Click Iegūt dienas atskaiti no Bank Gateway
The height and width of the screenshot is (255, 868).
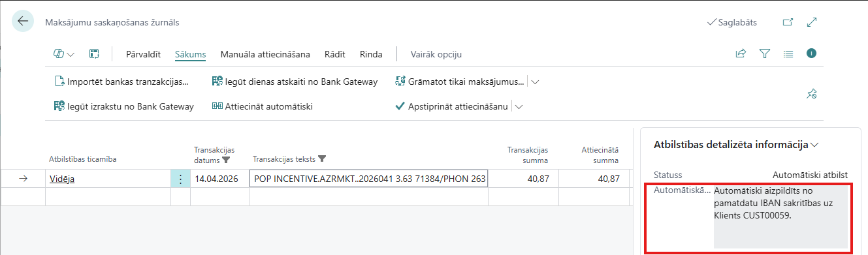point(295,82)
